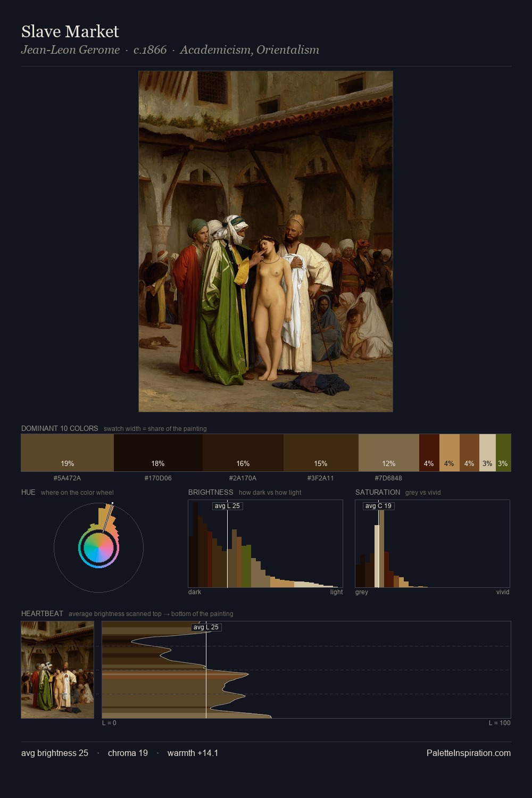Image resolution: width=532 pixels, height=798 pixels.
Task: Click the main Slave Market painting image
Action: 266,242
